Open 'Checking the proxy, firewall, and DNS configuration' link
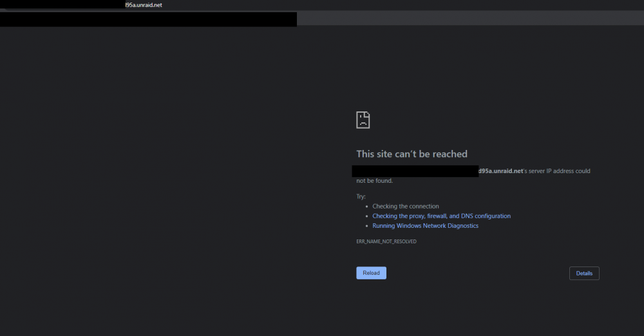Viewport: 644px width, 336px height. (442, 216)
